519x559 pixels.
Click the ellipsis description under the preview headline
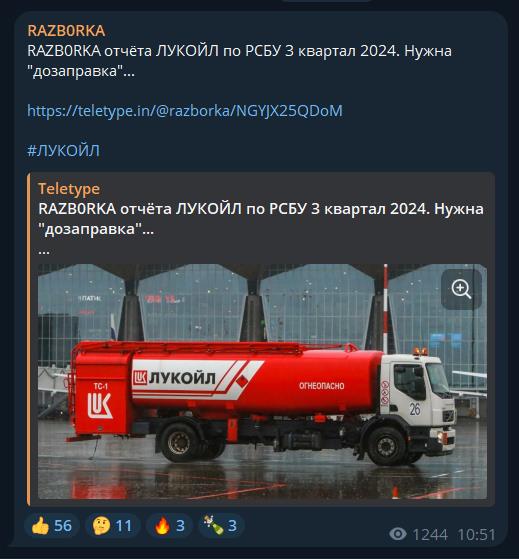pyautogui.click(x=44, y=252)
